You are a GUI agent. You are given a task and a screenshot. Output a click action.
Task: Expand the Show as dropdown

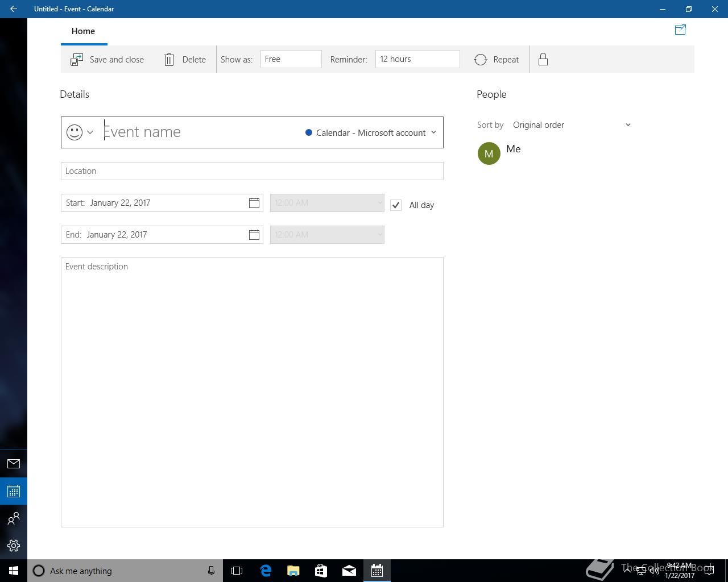[x=291, y=59]
